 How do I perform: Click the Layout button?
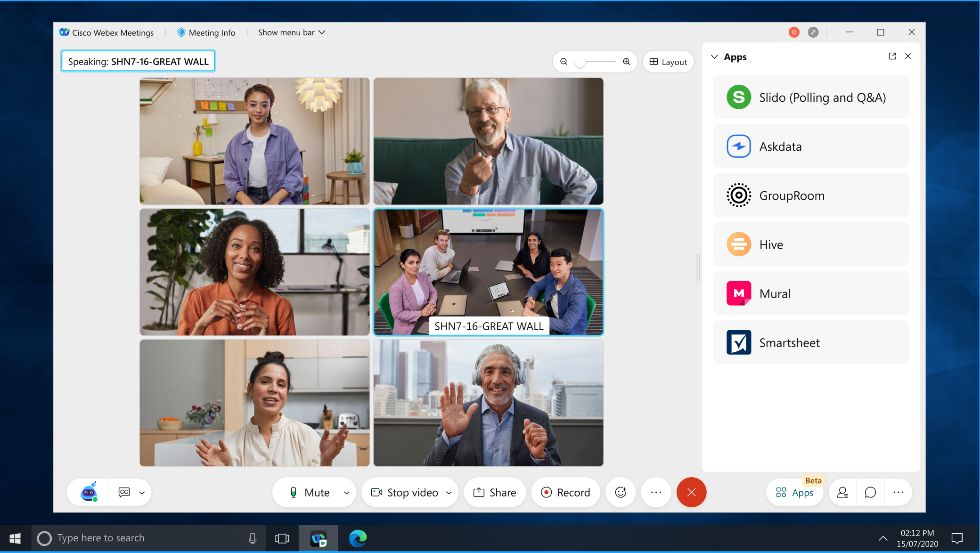coord(668,62)
